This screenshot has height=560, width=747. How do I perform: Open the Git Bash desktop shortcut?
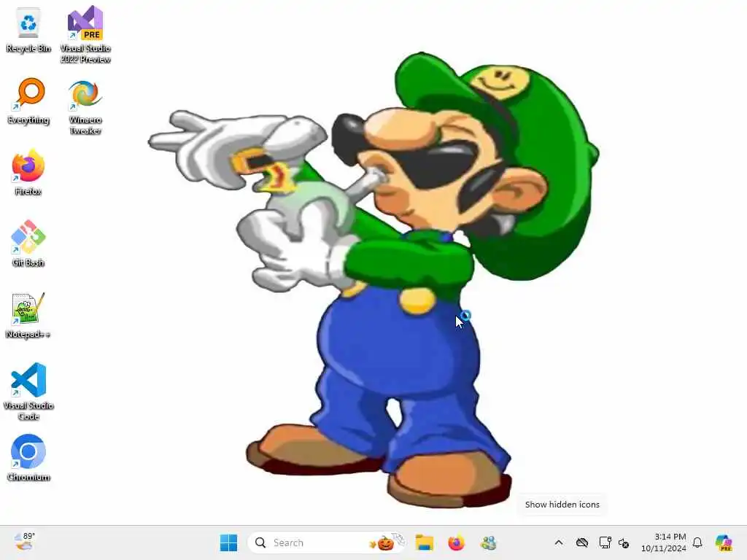28,244
